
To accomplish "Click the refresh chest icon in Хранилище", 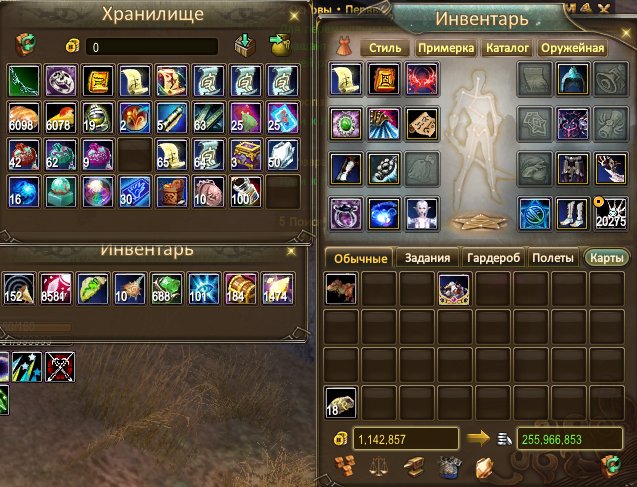I will [26, 44].
